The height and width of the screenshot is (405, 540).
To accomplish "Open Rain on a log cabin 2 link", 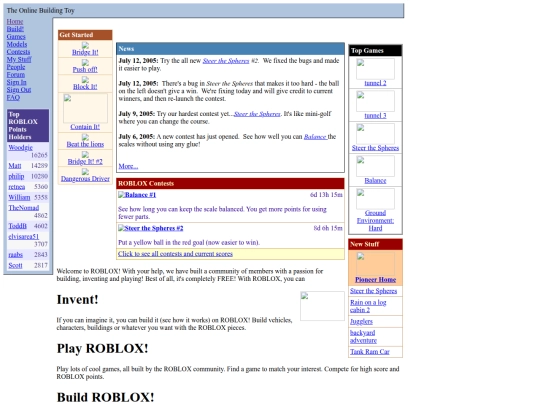I will pos(368,306).
